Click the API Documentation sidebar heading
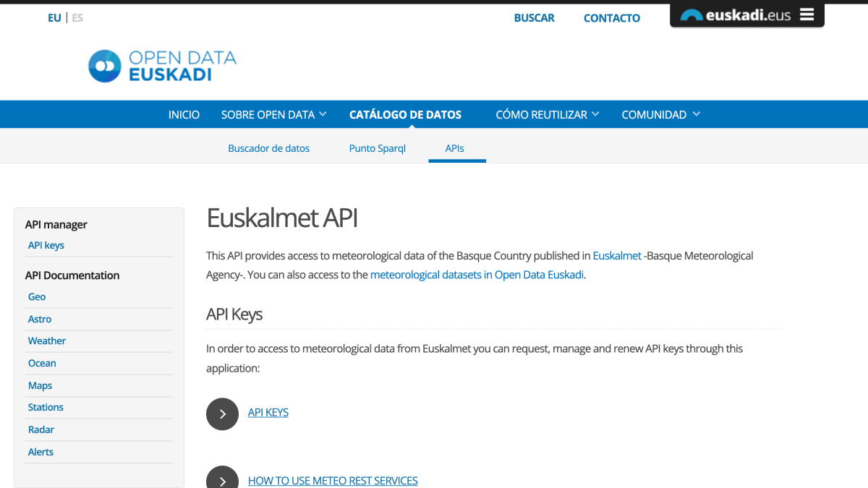868x488 pixels. click(72, 275)
